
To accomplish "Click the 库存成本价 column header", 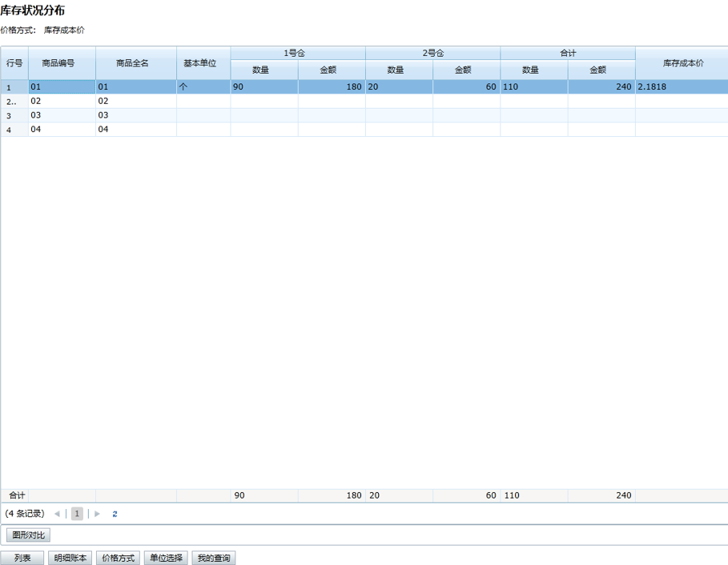I will click(x=682, y=62).
